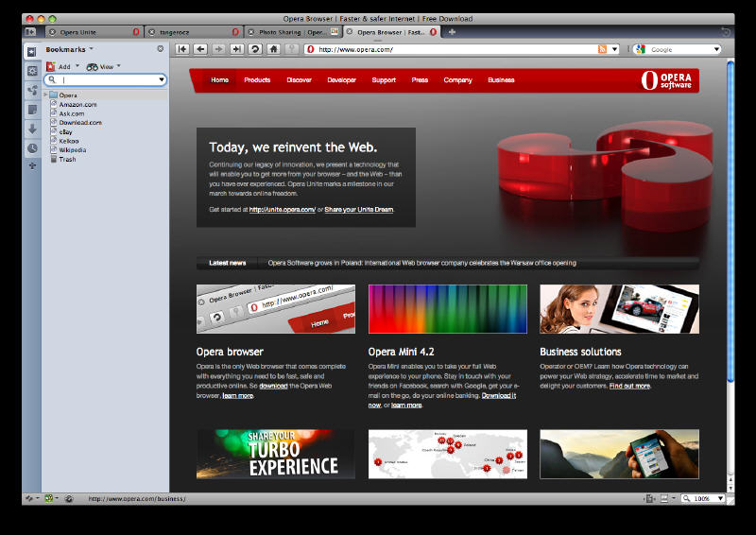Open the closed tabs trash icon
Screen dimensions: 756x535
coord(726,32)
